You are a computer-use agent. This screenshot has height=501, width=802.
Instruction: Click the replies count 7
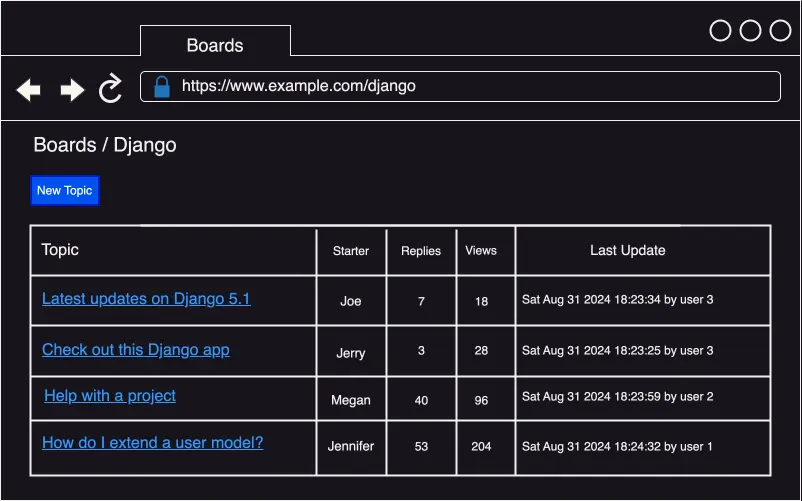[421, 302]
